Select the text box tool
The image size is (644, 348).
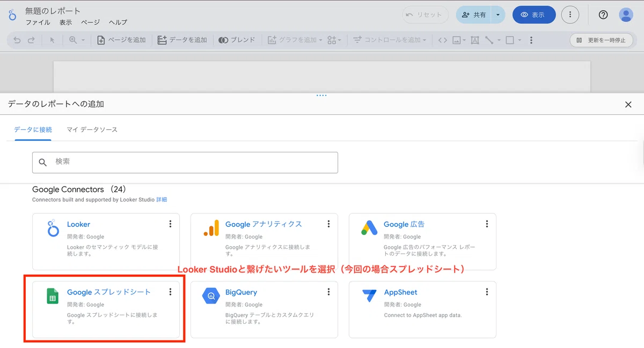pyautogui.click(x=475, y=40)
